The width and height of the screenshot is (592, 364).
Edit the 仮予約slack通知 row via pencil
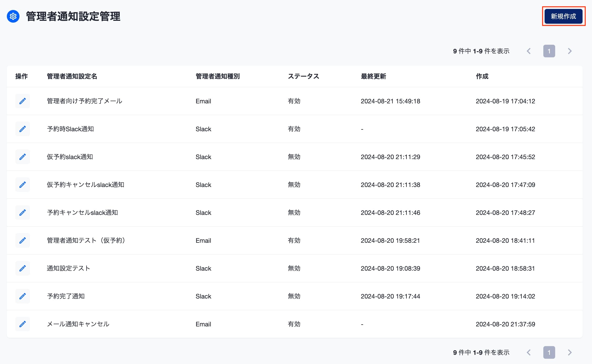(x=23, y=157)
